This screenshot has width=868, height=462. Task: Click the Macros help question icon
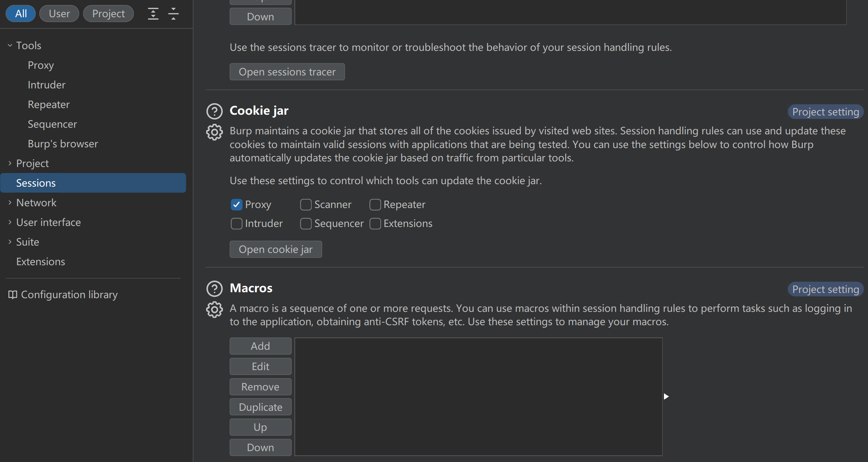coord(214,289)
